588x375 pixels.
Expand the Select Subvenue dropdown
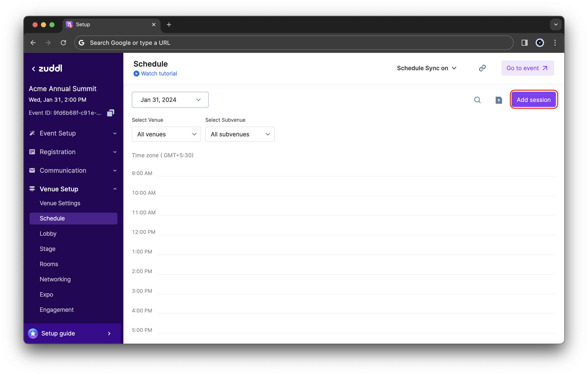[x=239, y=134]
